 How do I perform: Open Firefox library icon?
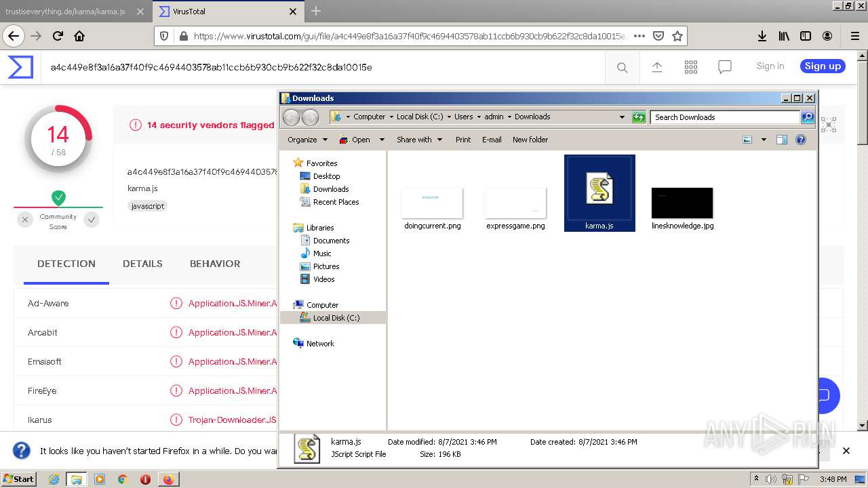[784, 36]
